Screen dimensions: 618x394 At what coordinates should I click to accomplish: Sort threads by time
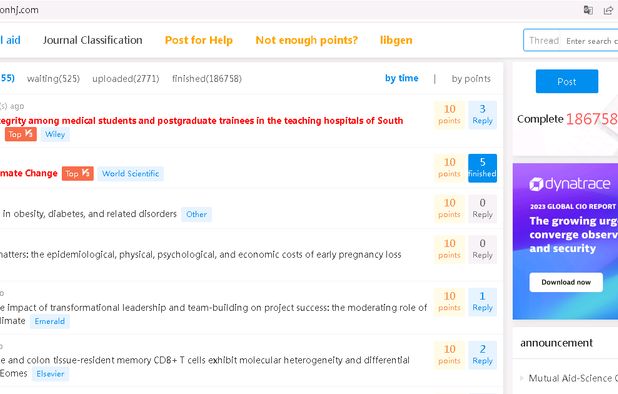[x=402, y=78]
